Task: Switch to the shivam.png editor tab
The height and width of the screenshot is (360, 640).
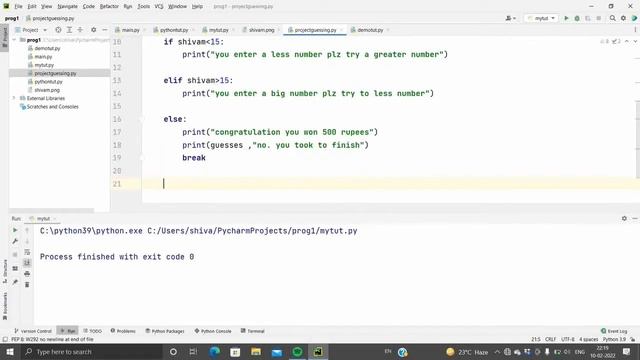Action: click(261, 30)
